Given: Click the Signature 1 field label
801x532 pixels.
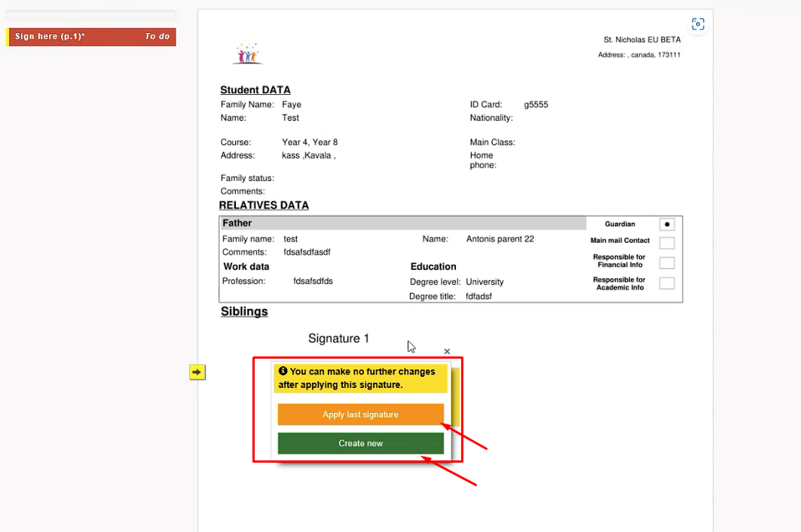Looking at the screenshot, I should (x=338, y=339).
